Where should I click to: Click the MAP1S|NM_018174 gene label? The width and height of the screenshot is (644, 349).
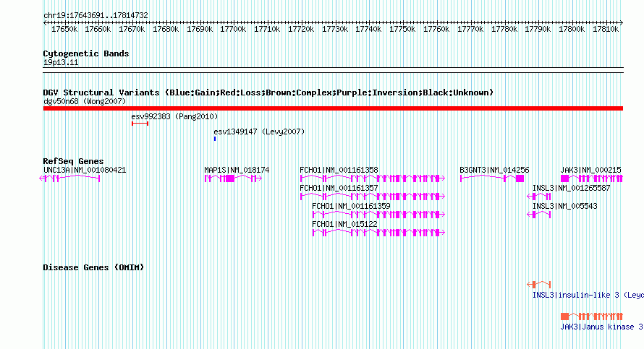tap(237, 170)
